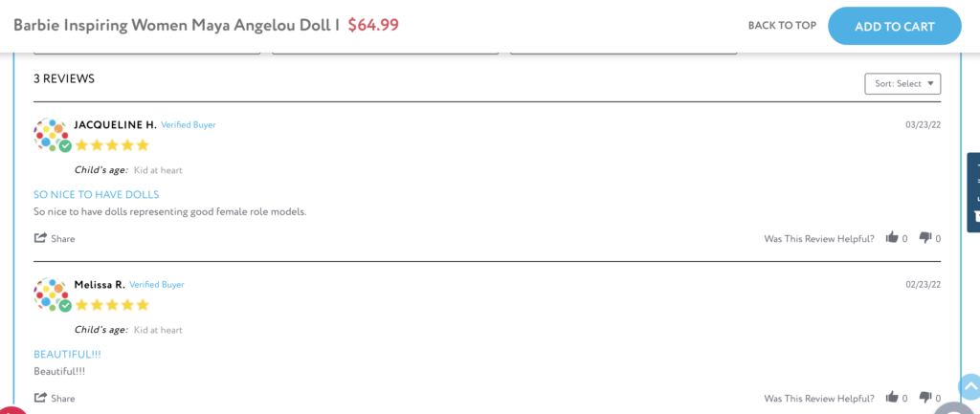Click Share icon under Jacqueline's review
This screenshot has width=980, height=414.
[40, 238]
